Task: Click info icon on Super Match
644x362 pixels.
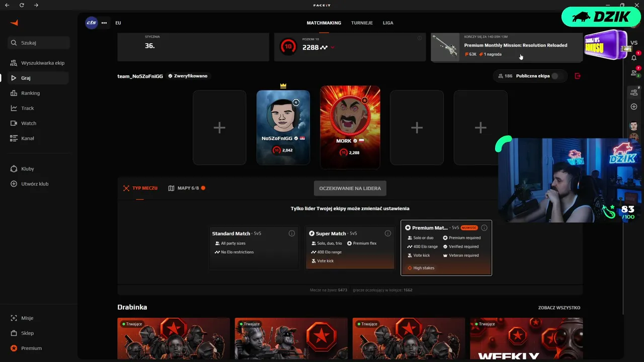Action: [x=388, y=233]
